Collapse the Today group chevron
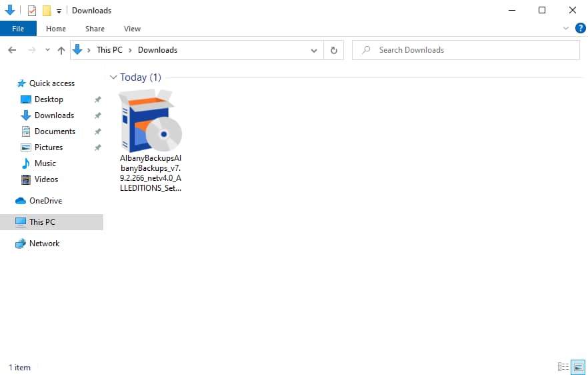 pos(113,77)
